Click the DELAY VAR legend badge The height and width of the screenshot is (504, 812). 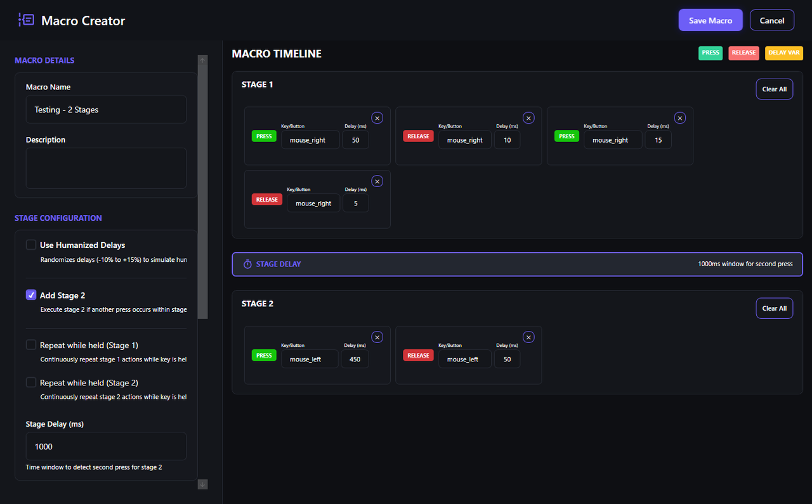point(784,53)
